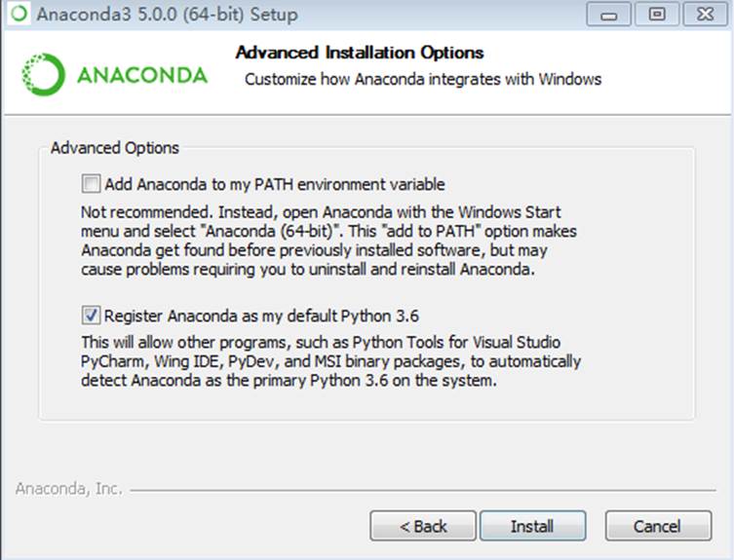Minimize the setup window
734x560 pixels.
(x=608, y=14)
